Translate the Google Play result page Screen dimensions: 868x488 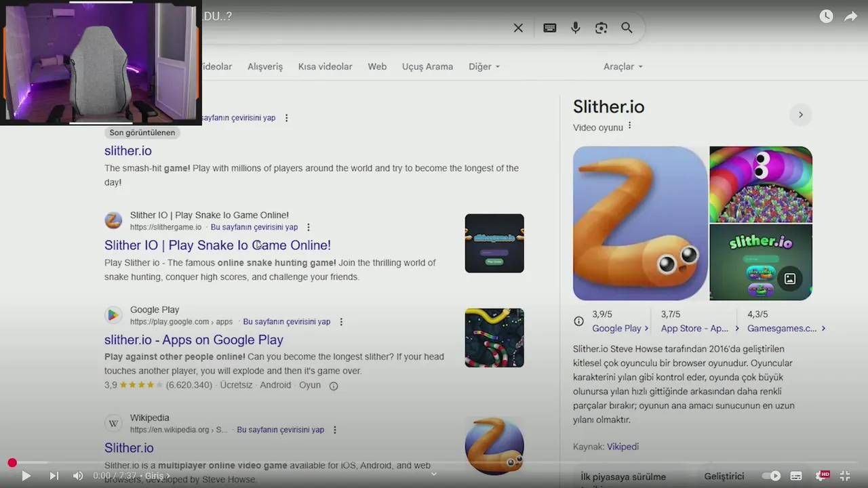coord(287,322)
